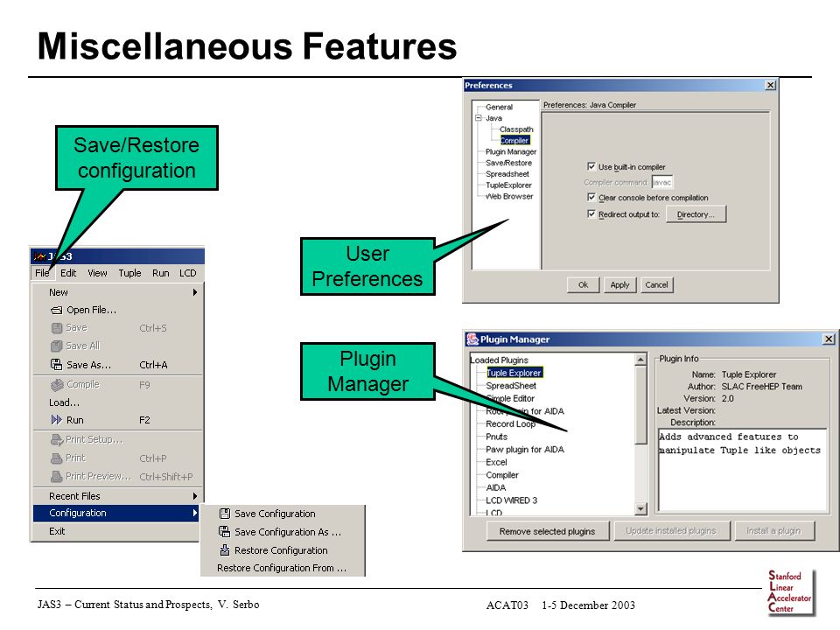Select Classpath under Java
Image resolution: width=840 pixels, height=630 pixels.
(516, 129)
